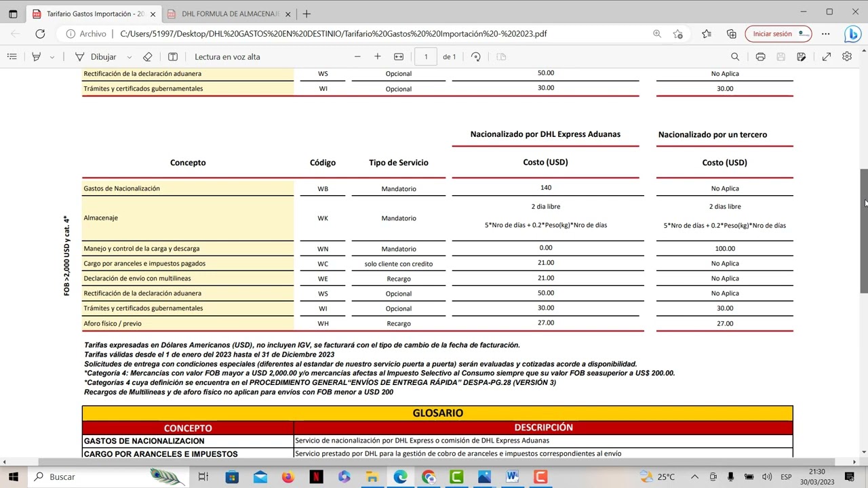868x488 pixels.
Task: Select the Tarifario Gastos Importación tab
Action: click(x=94, y=14)
